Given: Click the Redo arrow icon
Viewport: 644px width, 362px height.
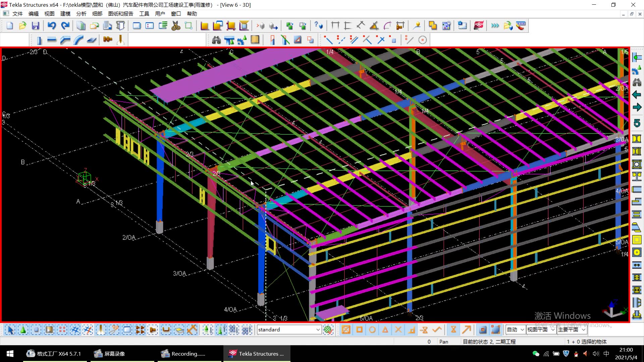Looking at the screenshot, I should point(65,26).
